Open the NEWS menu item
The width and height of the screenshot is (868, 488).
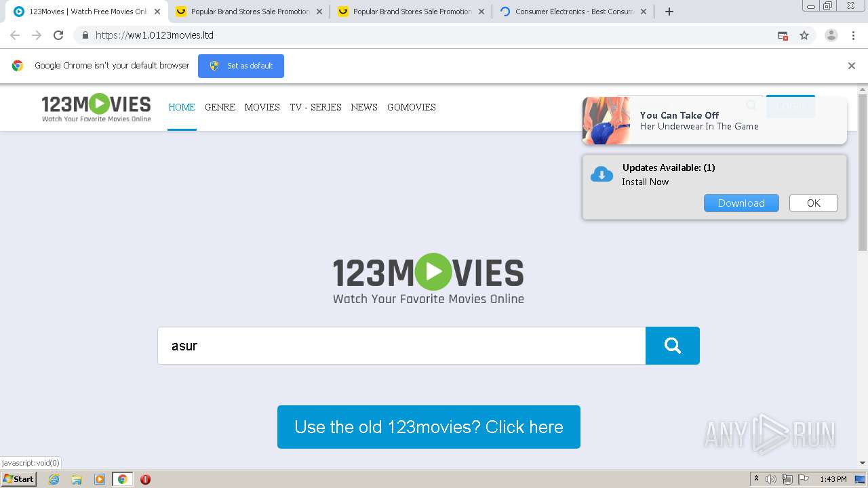pyautogui.click(x=364, y=107)
